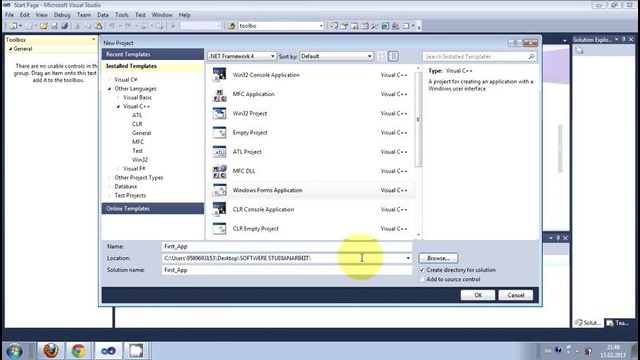Open Location path dropdown arrow
The image size is (640, 360).
pos(408,258)
